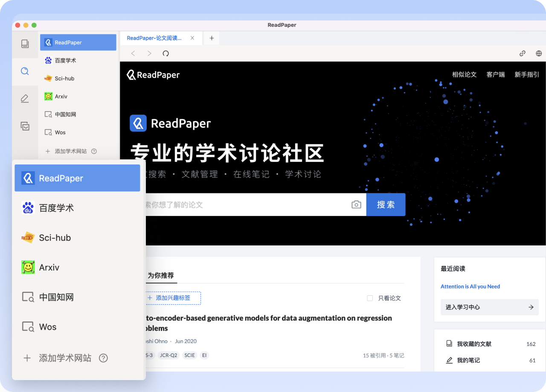The height and width of the screenshot is (392, 546).
Task: Open in browser using globe icon
Action: pos(539,53)
